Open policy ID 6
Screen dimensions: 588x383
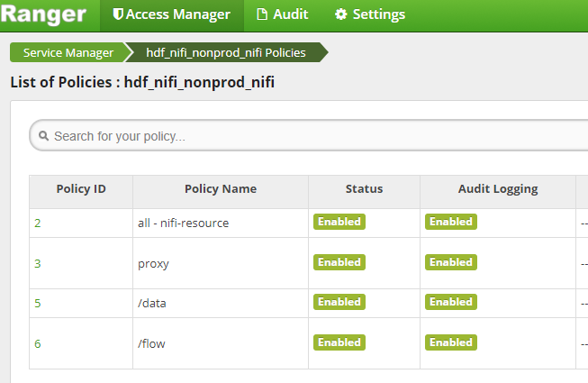[38, 343]
